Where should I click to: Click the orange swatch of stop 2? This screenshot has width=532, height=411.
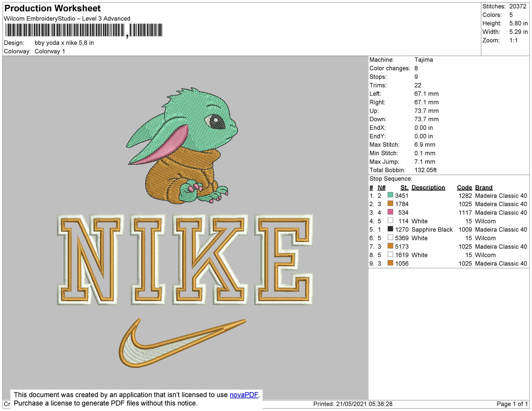click(x=390, y=203)
